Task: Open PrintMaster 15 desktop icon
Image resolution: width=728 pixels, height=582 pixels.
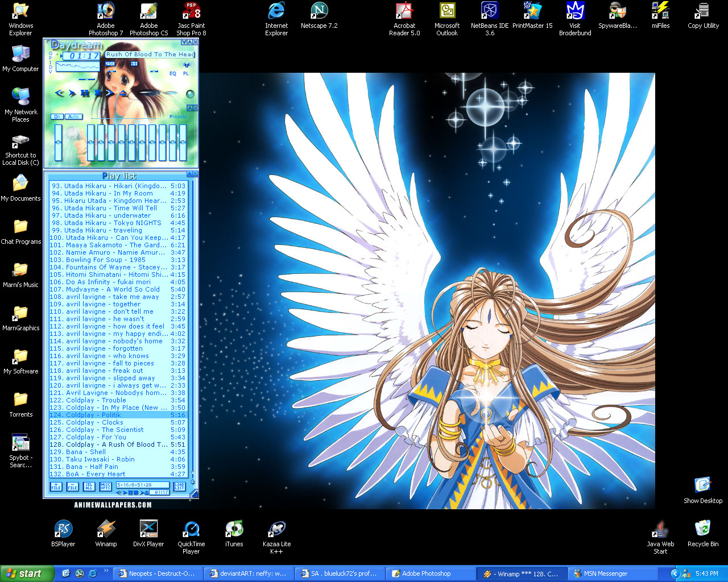Action: pyautogui.click(x=532, y=15)
